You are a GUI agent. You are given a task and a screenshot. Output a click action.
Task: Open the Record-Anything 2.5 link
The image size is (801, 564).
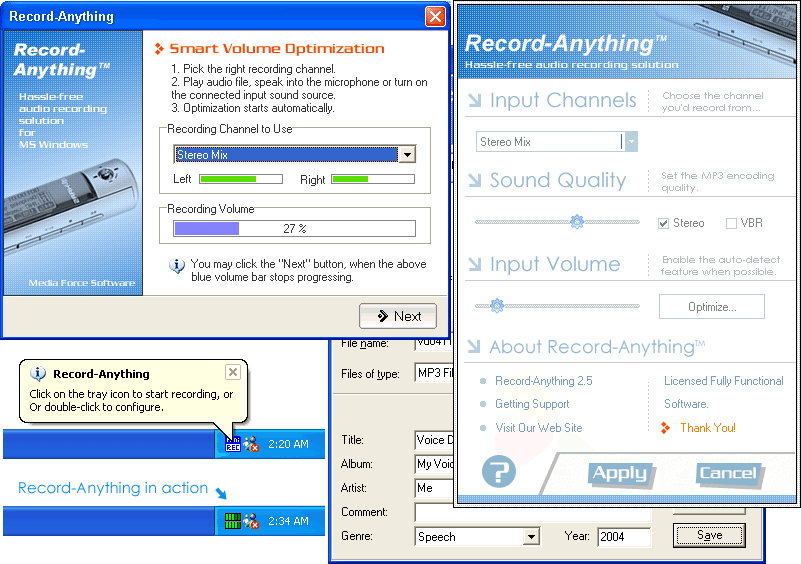pos(544,381)
